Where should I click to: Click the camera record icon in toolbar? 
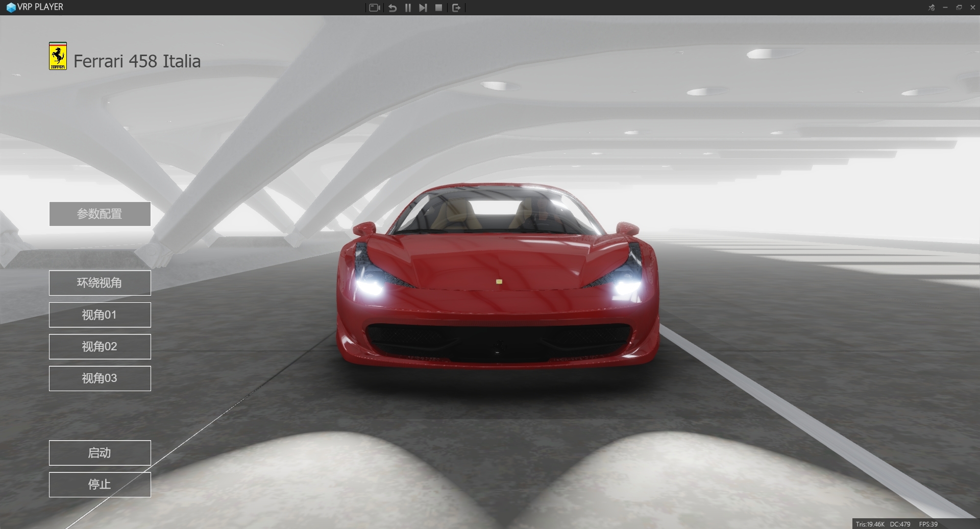click(374, 8)
